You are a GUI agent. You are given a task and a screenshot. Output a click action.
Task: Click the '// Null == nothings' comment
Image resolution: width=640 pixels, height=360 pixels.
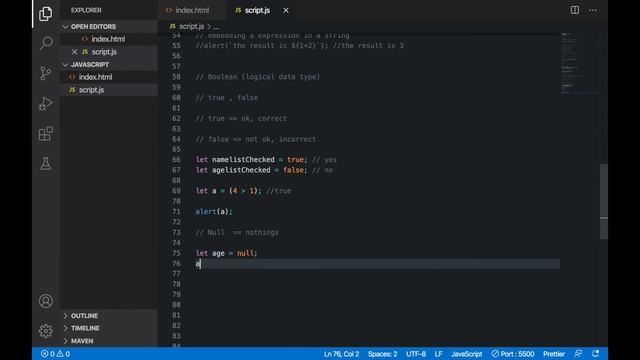tap(237, 232)
